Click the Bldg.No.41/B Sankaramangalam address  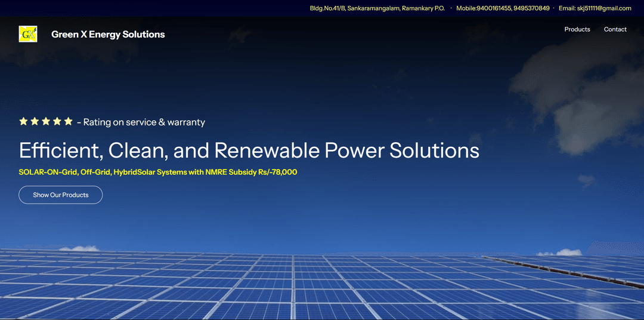pyautogui.click(x=354, y=8)
